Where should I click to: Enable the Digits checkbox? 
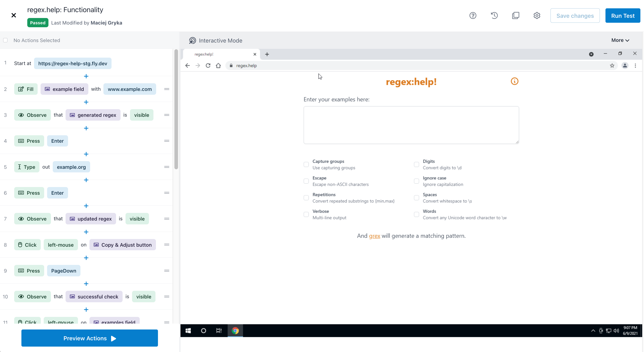(x=416, y=164)
